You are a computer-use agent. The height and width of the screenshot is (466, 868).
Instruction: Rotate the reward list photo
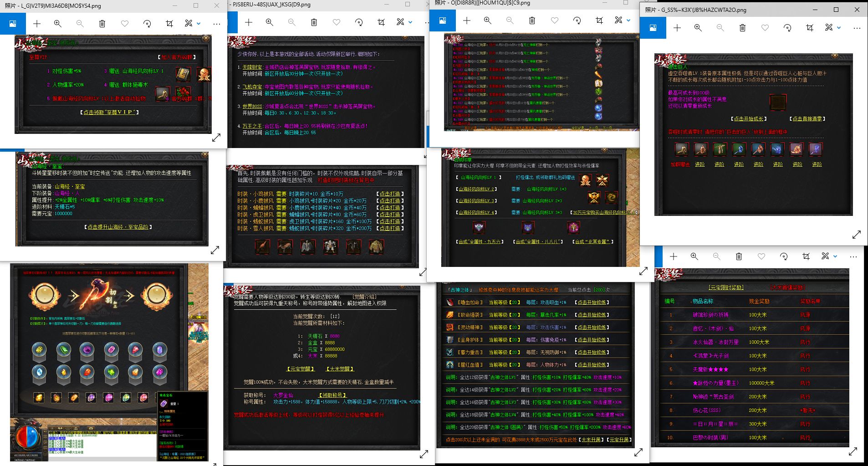(x=784, y=256)
